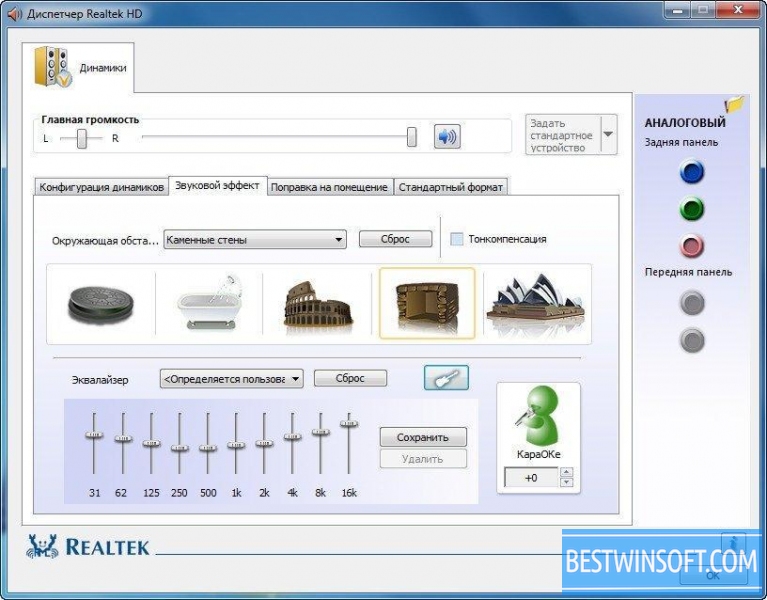767x600 pixels.
Task: Select the Динамики device tab
Action: 78,67
